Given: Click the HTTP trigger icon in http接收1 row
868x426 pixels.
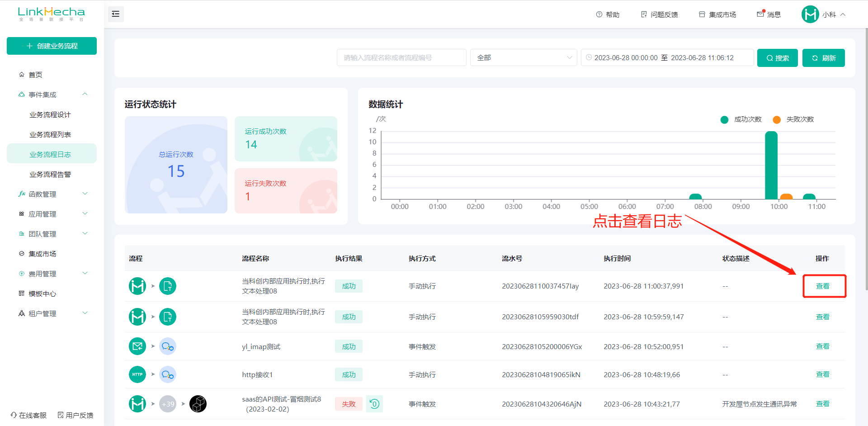Looking at the screenshot, I should tap(137, 374).
